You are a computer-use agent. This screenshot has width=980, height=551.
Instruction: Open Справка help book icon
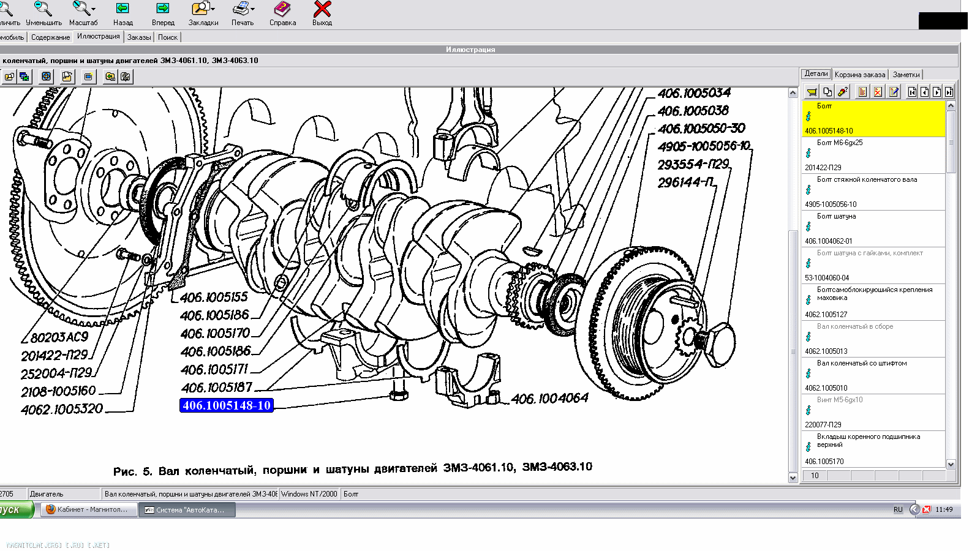click(282, 9)
